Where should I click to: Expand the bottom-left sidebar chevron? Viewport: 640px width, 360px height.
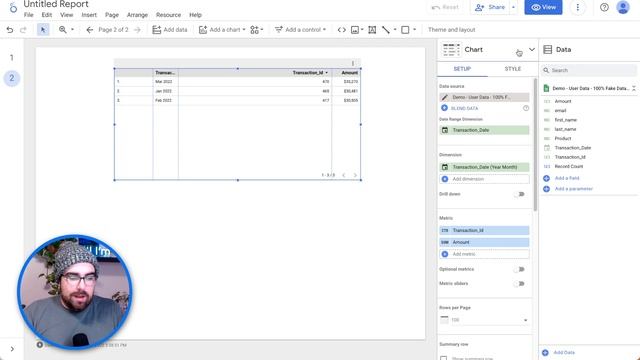[x=12, y=349]
